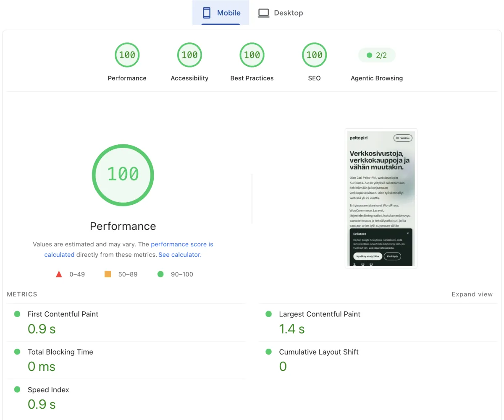
Task: Click the First Contentful Paint green status dot
Action: (17, 314)
